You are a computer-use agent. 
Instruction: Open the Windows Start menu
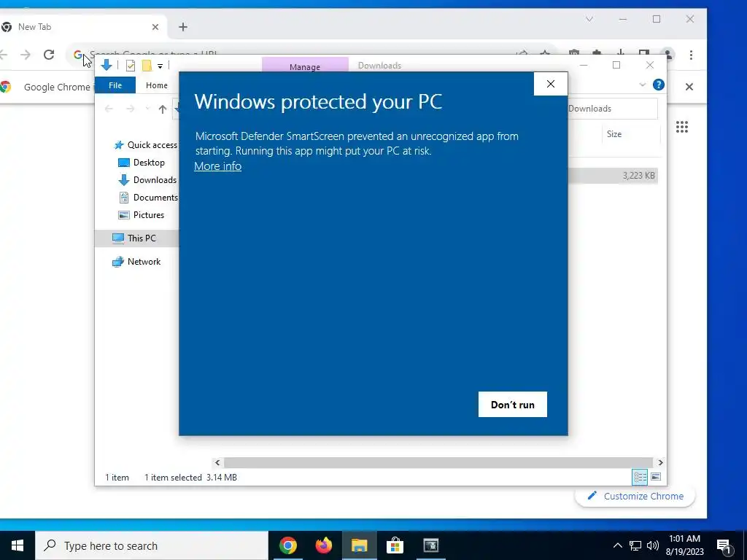coord(18,545)
